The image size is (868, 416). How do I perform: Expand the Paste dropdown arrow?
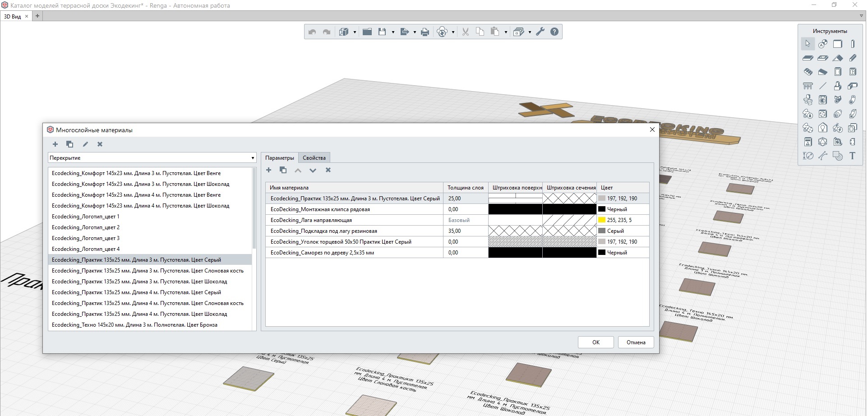506,32
